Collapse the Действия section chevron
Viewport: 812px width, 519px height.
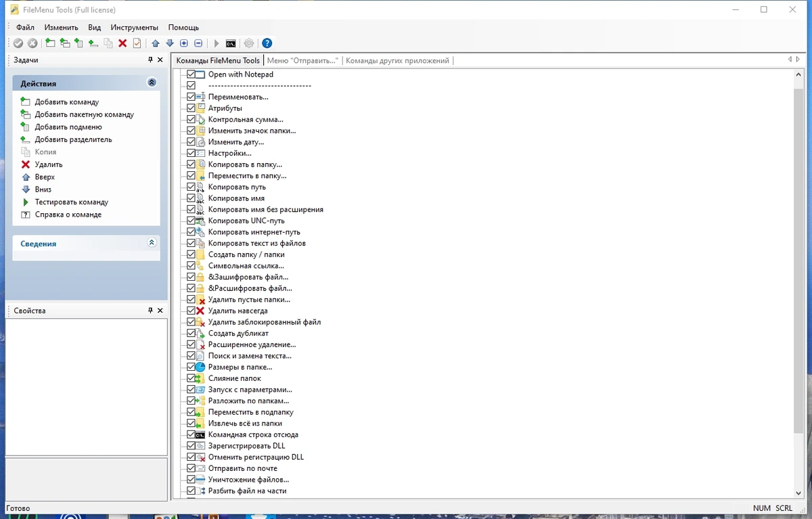coord(152,83)
